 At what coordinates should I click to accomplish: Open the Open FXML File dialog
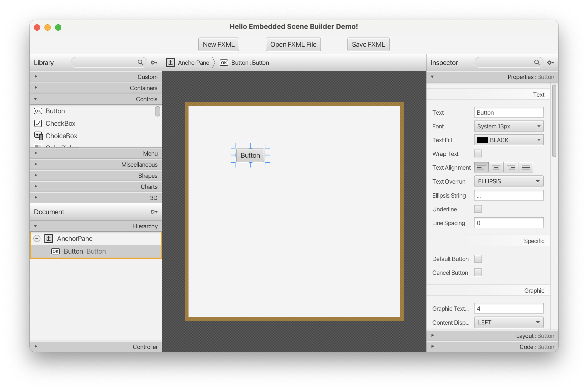pos(294,44)
